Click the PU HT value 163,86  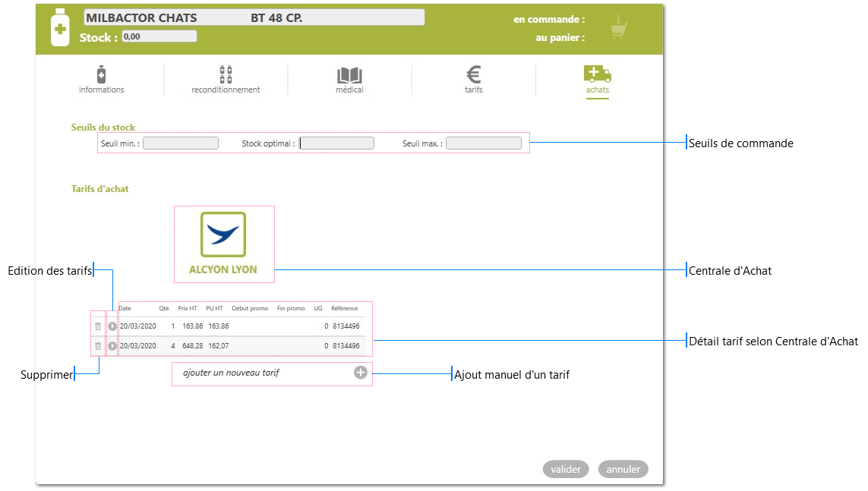click(219, 326)
